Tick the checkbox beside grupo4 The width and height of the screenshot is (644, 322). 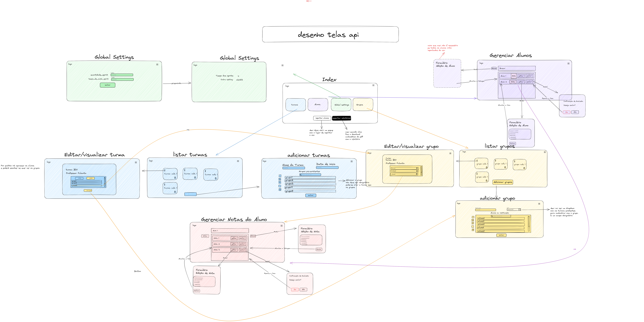coord(280,186)
